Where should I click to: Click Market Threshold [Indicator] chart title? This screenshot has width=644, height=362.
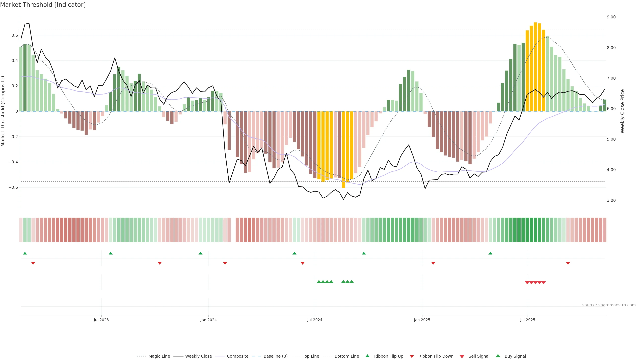(43, 5)
